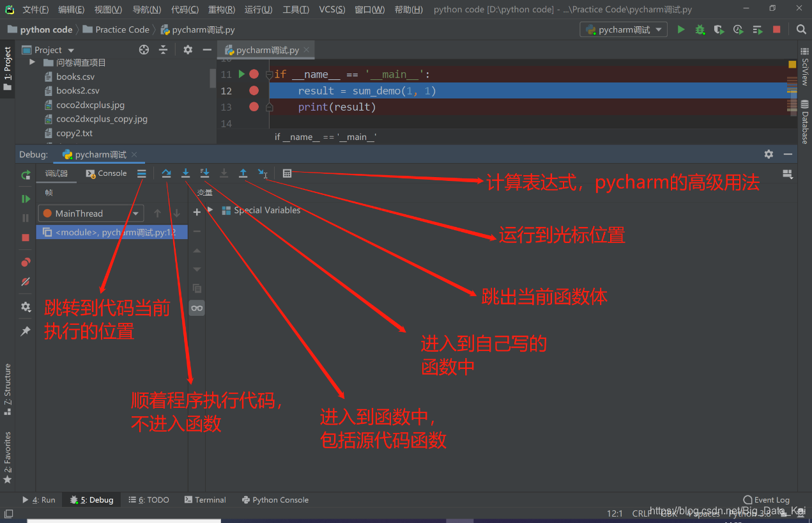
Task: Toggle the breakpoint on line 11
Action: [x=254, y=74]
